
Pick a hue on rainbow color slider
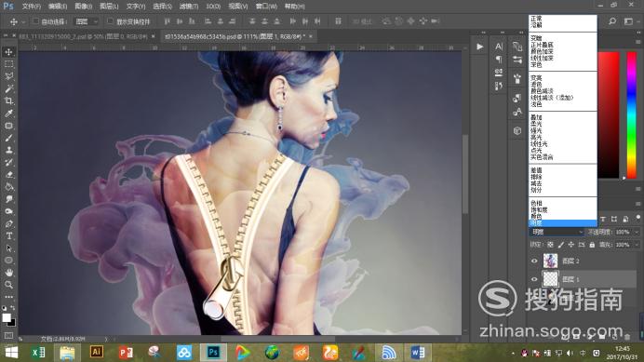(632, 115)
